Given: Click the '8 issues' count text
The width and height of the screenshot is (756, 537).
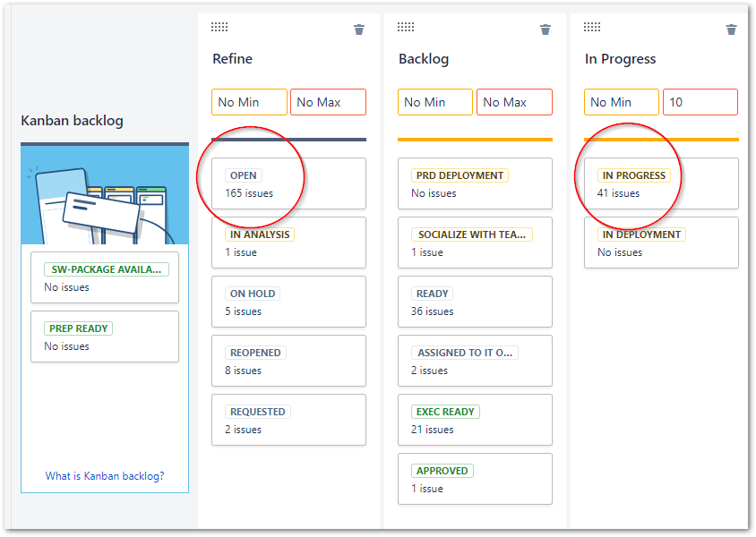Looking at the screenshot, I should pos(243,371).
